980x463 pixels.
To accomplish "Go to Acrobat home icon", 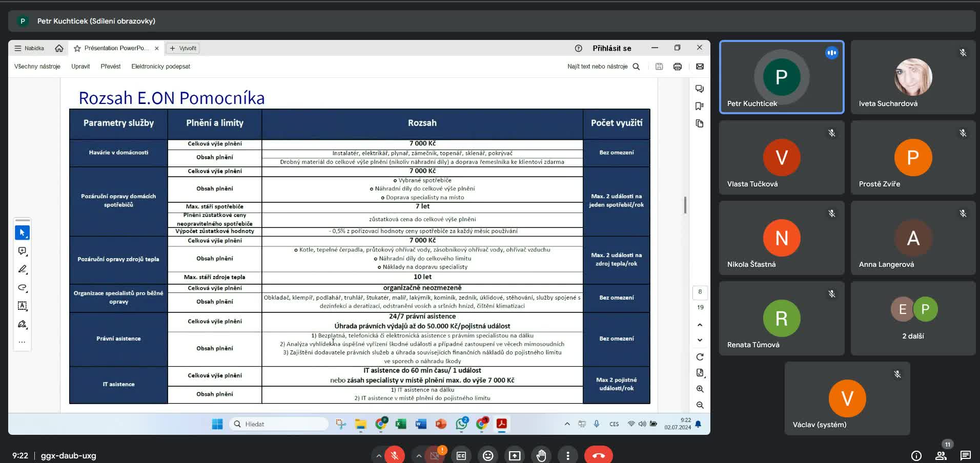I will (59, 48).
